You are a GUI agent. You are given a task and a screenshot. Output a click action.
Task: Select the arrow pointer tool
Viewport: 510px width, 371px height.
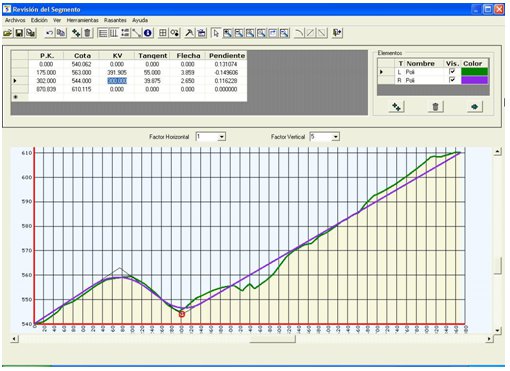click(216, 33)
